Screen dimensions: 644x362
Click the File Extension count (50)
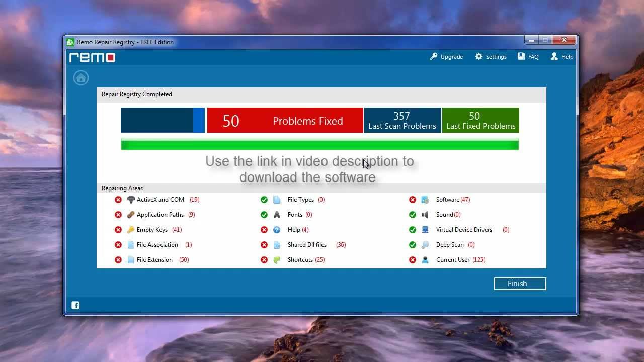pyautogui.click(x=184, y=260)
